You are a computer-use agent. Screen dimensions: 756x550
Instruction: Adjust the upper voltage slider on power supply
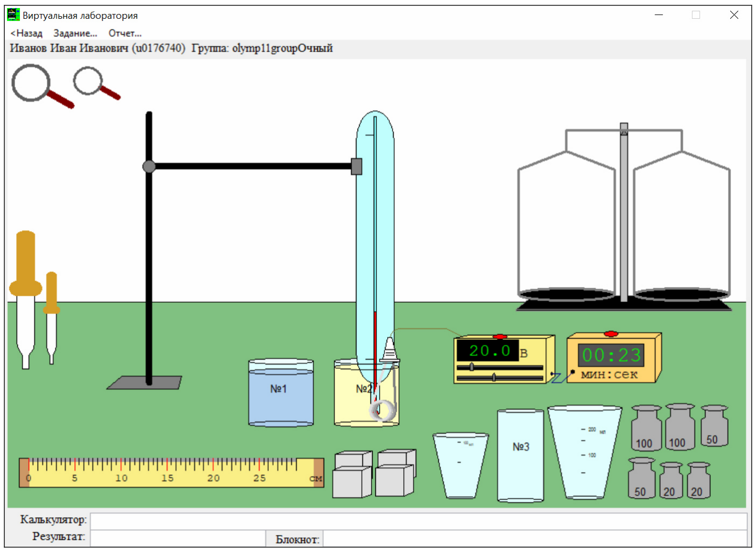click(x=472, y=367)
